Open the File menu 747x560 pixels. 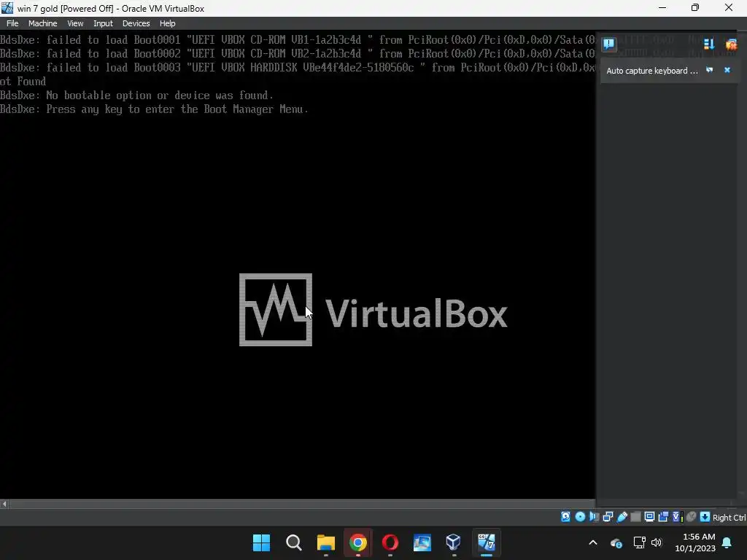coord(12,23)
